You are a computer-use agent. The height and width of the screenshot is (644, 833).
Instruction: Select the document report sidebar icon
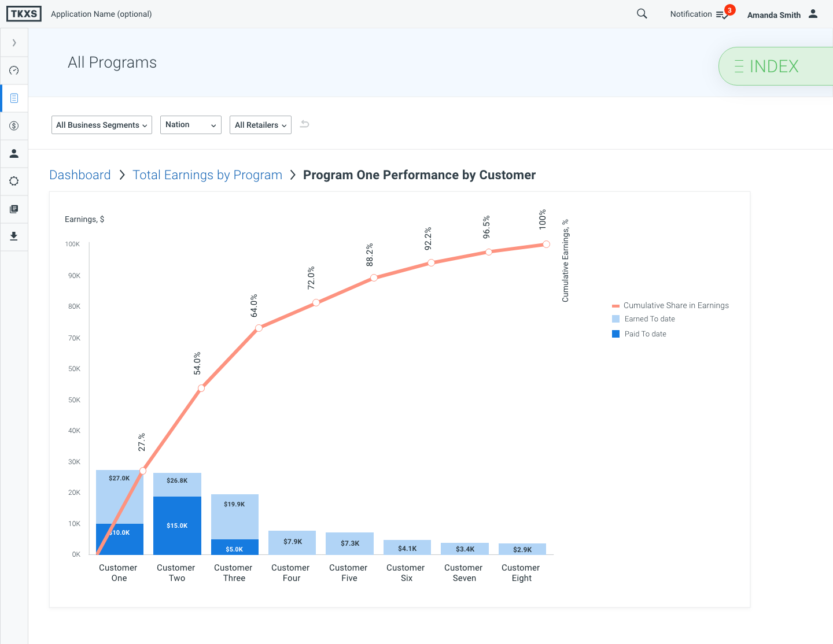coord(14,98)
